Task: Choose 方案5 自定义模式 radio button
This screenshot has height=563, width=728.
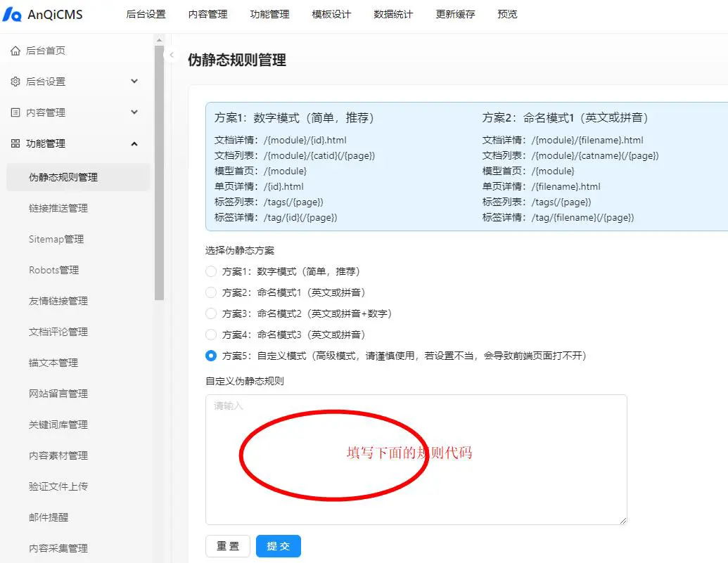Action: (211, 356)
